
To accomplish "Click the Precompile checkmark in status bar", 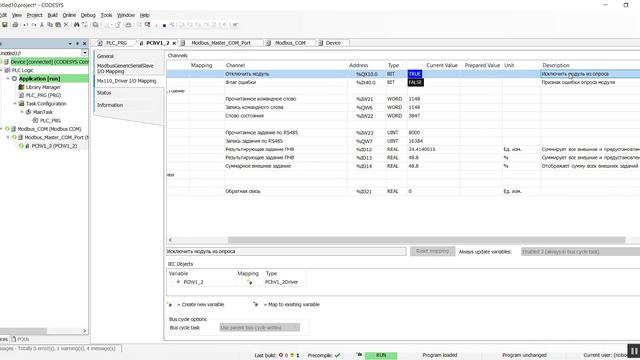I will pyautogui.click(x=337, y=355).
